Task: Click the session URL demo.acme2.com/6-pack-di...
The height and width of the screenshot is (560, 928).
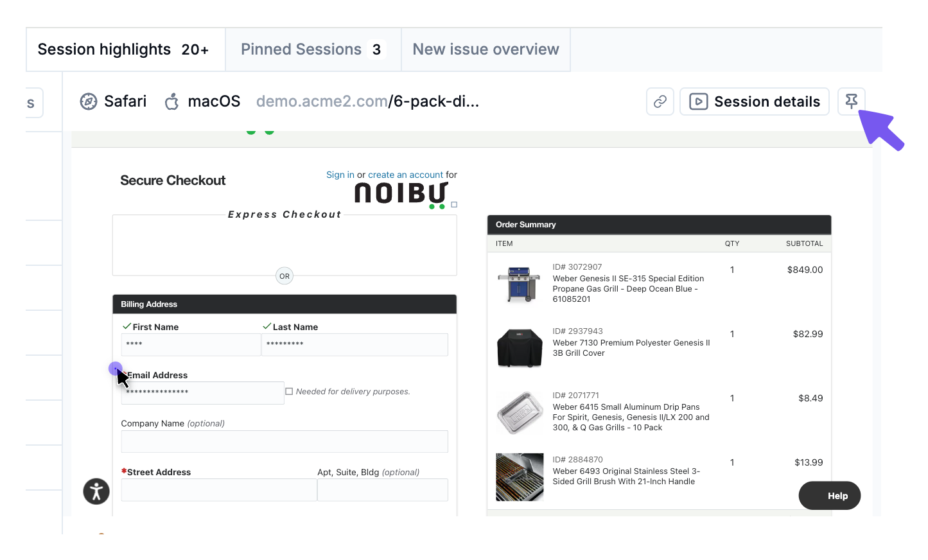Action: tap(368, 101)
